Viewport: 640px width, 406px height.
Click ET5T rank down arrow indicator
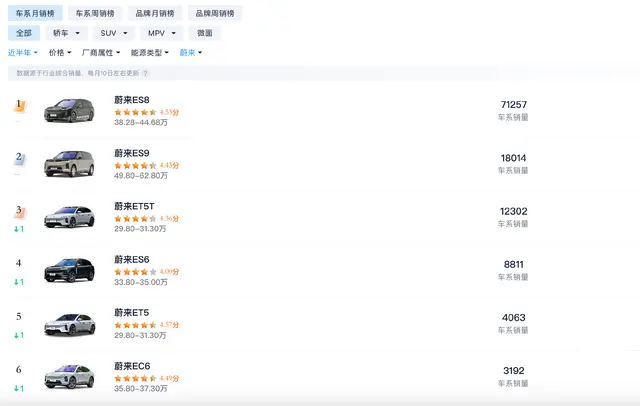tap(19, 229)
